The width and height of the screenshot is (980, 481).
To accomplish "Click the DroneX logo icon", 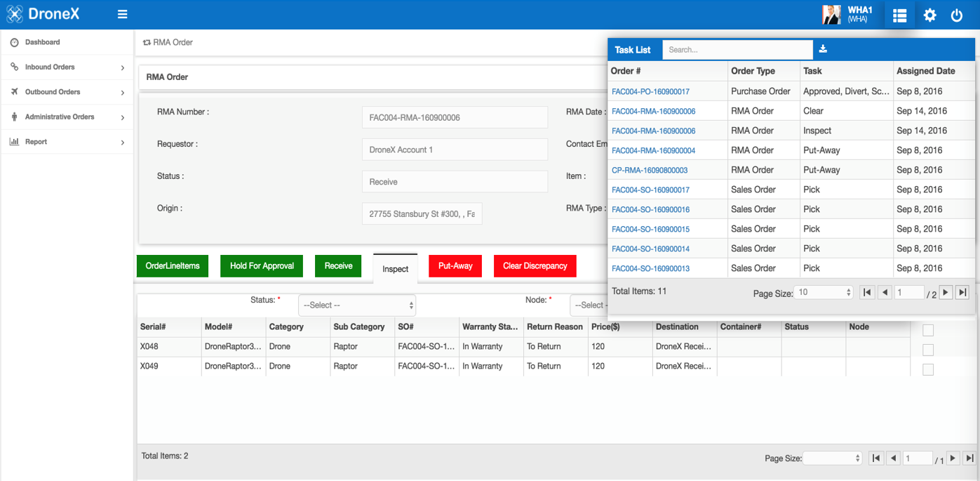I will pos(14,13).
